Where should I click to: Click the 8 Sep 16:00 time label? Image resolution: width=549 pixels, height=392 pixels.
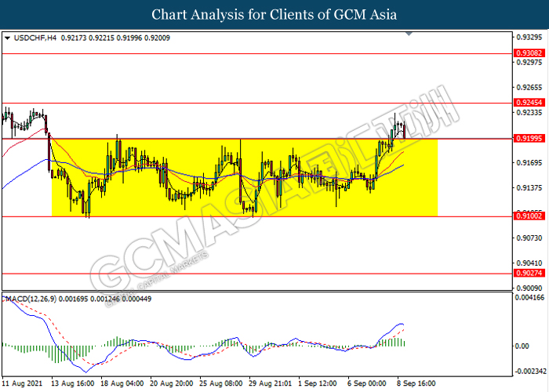(416, 383)
